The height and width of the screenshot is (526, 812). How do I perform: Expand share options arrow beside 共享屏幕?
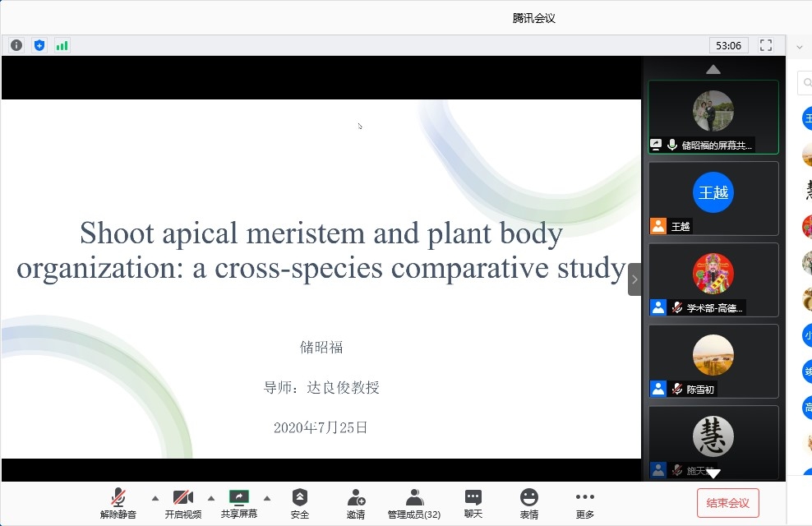click(267, 498)
